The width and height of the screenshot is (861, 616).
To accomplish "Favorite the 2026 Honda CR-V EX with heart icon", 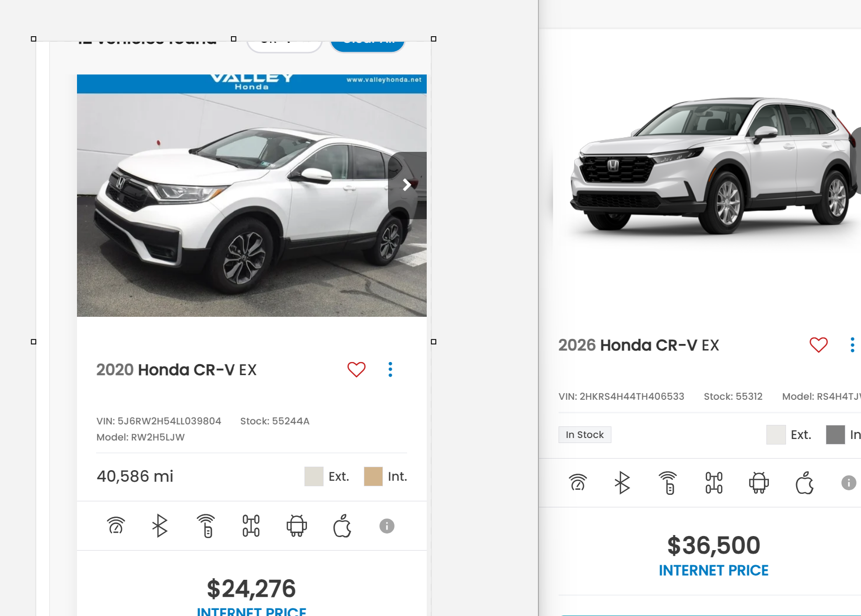I will pyautogui.click(x=818, y=345).
